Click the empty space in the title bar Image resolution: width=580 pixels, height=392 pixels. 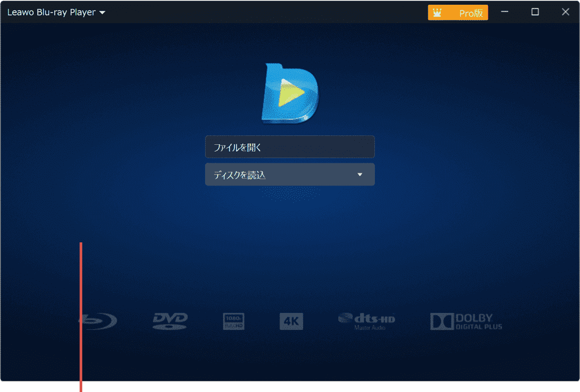[x=264, y=12]
